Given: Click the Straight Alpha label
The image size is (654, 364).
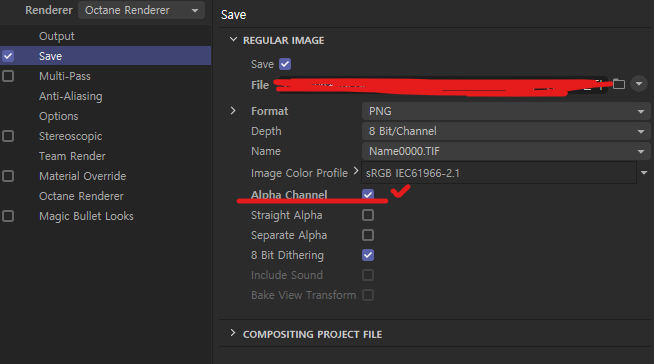Looking at the screenshot, I should 287,216.
